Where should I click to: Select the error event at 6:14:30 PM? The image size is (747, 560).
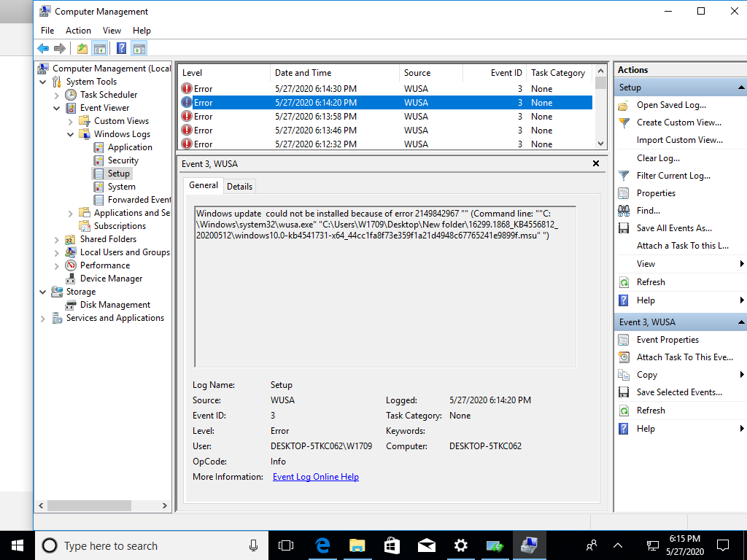pyautogui.click(x=385, y=88)
